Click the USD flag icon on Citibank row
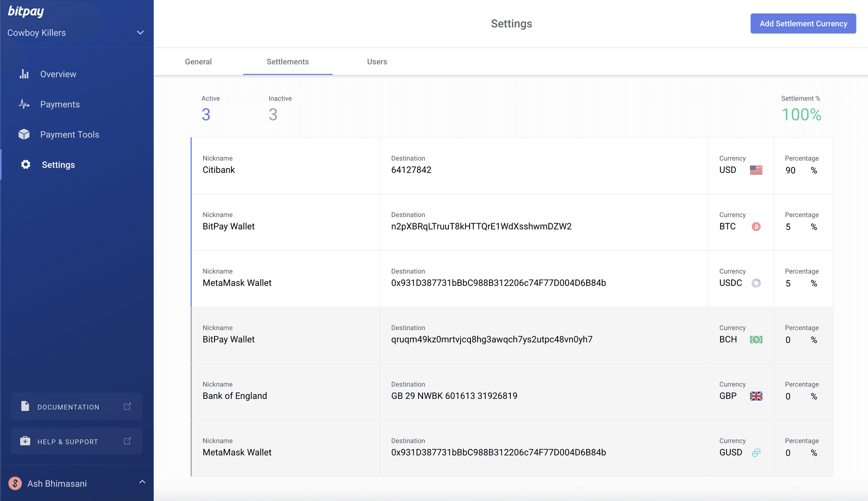 pyautogui.click(x=756, y=170)
